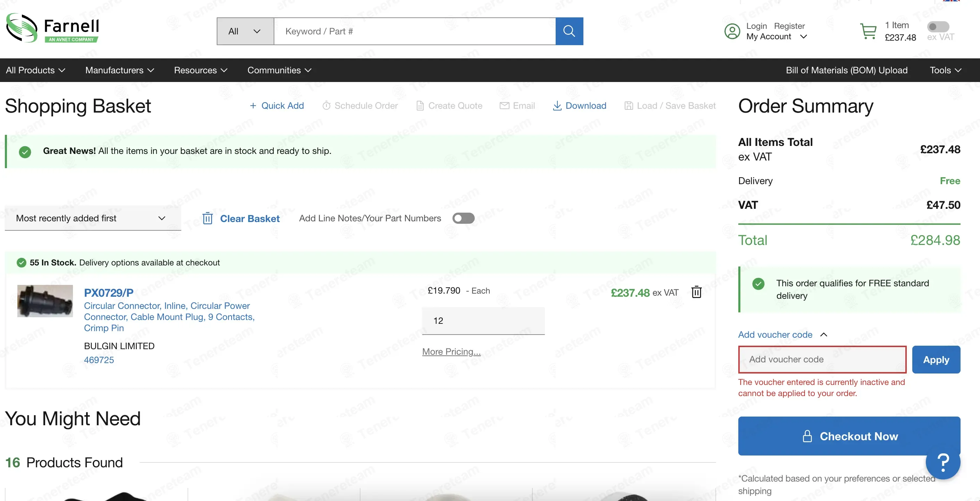
Task: Open the More Pricing... link
Action: [x=451, y=352]
